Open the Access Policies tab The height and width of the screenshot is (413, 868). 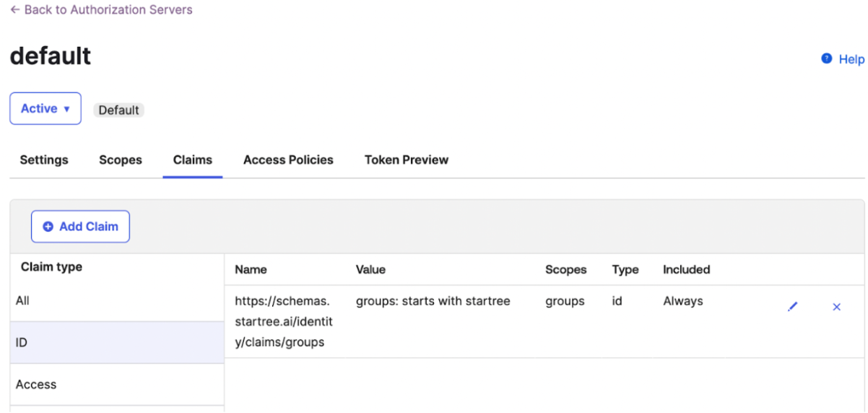pos(288,160)
